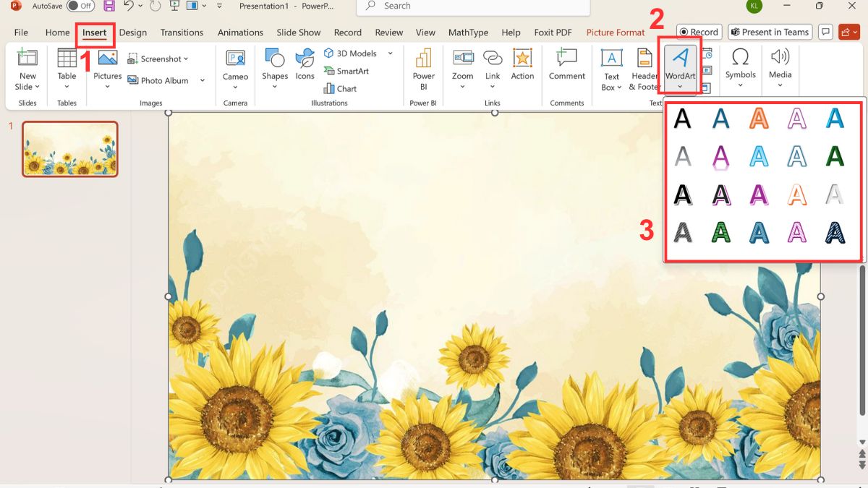868x488 pixels.
Task: Click the Screenshot tool
Action: (158, 59)
